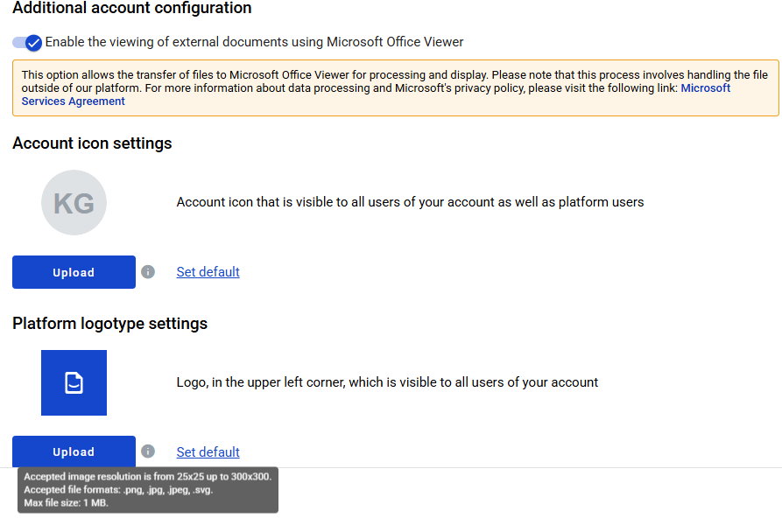Click the white document icon in logo preview
Screen dimensions: 782x532
tap(74, 383)
